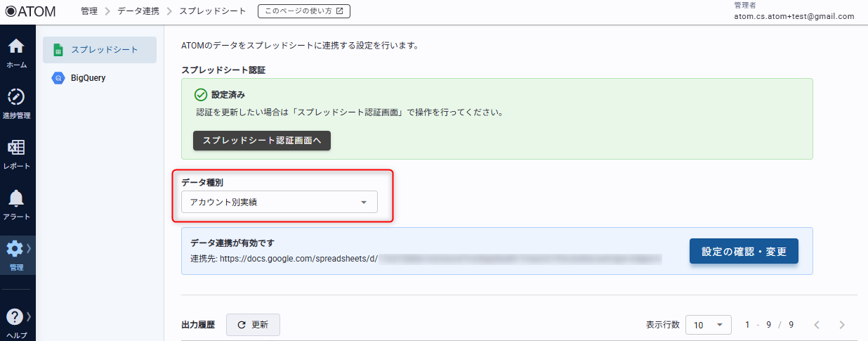868x341 pixels.
Task: Expand the データ種別 dropdown
Action: (279, 202)
